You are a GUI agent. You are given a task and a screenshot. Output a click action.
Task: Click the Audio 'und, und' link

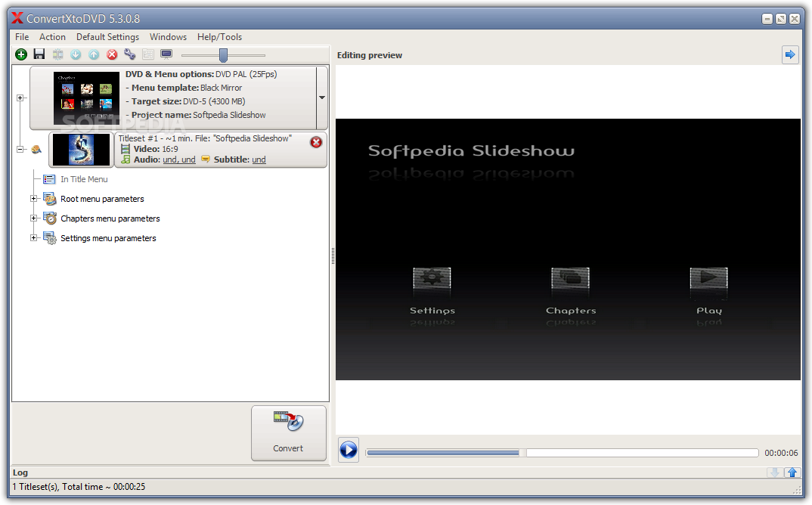coord(179,160)
